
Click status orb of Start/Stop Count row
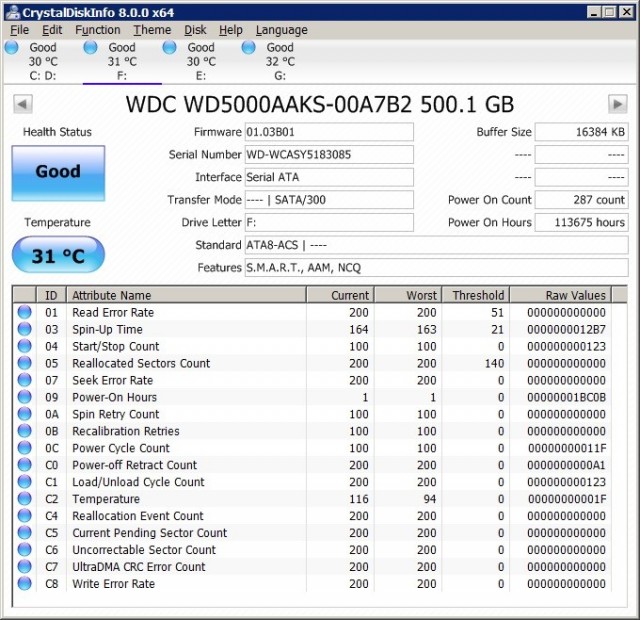(24, 346)
